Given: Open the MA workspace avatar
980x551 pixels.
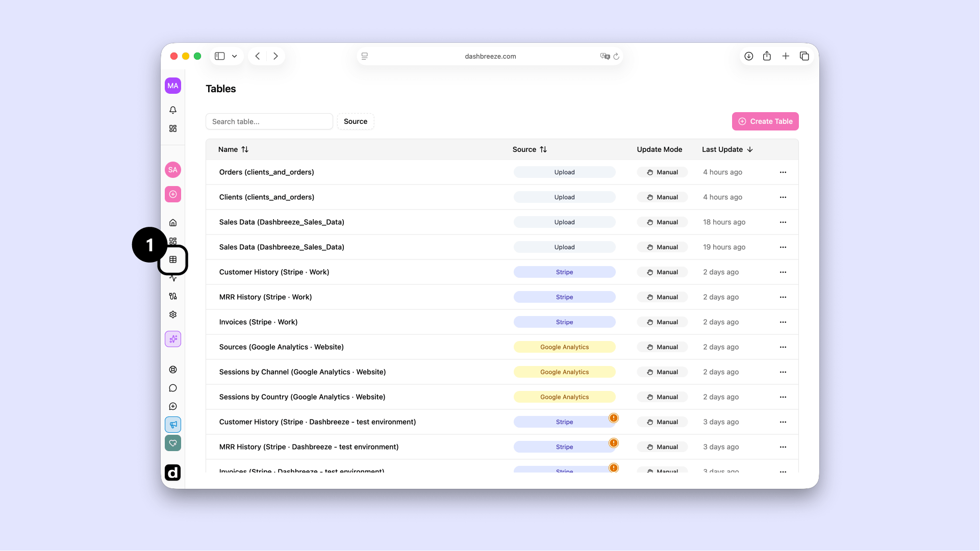Looking at the screenshot, I should pos(173,86).
